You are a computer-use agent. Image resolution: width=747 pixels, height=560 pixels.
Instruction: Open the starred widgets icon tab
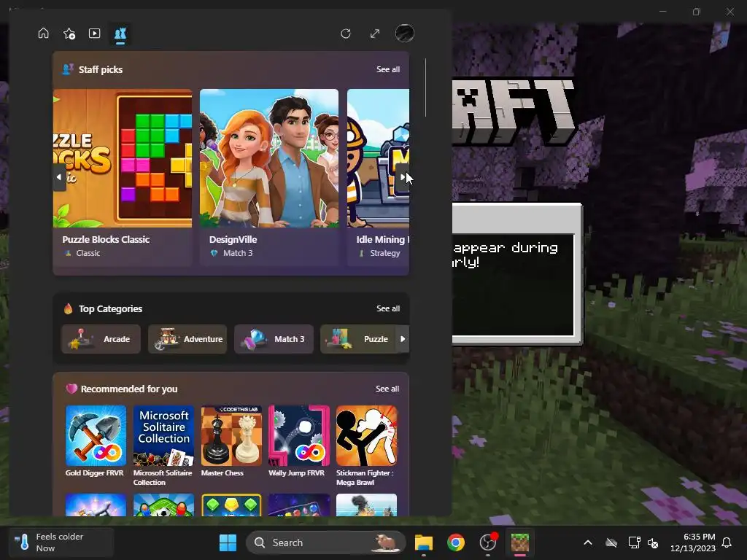coord(69,34)
